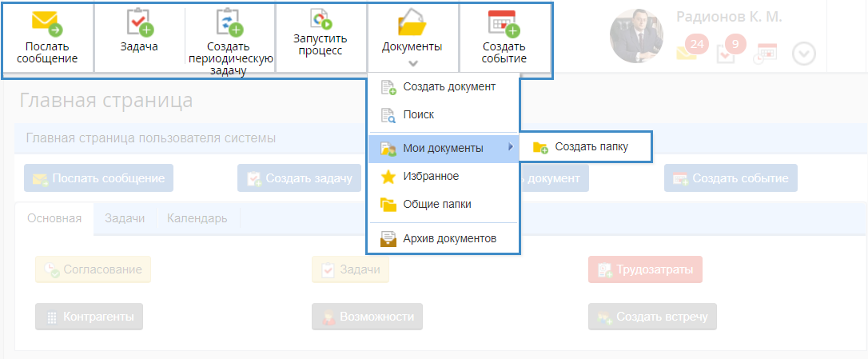Click Создать событие calendar toolbar icon
Image resolution: width=868 pixels, height=359 pixels.
[504, 22]
